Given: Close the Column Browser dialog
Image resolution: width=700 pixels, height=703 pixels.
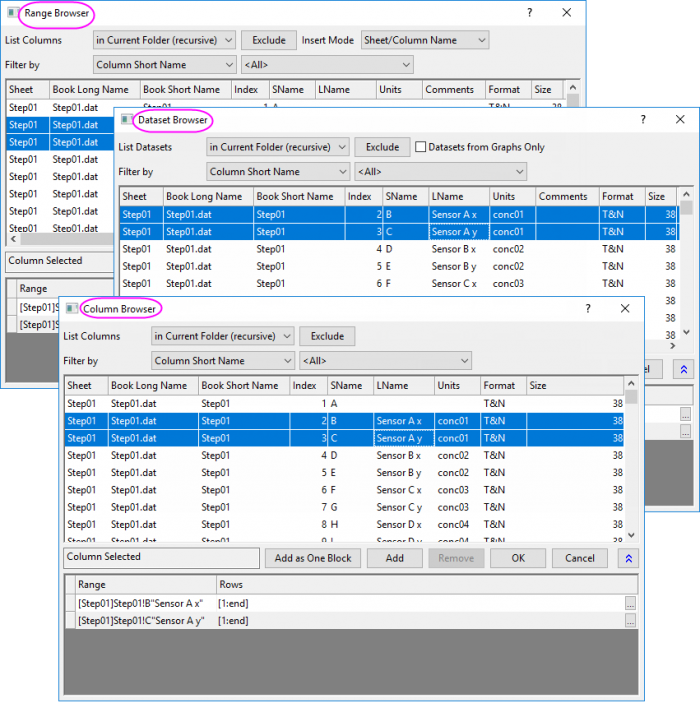Looking at the screenshot, I should pos(625,308).
